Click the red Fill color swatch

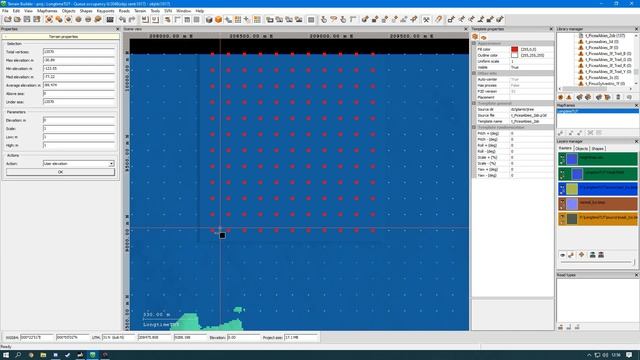pyautogui.click(x=514, y=49)
